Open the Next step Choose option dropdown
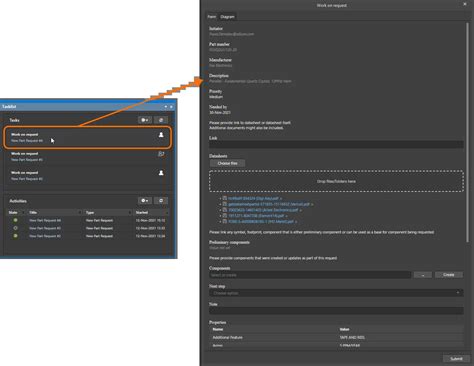Screen dimensions: 474x366 point(336,293)
